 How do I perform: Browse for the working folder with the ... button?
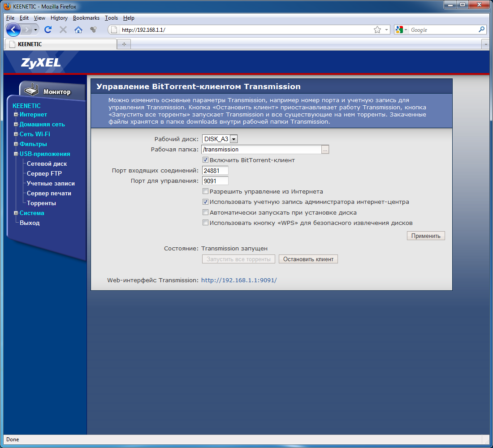tap(325, 150)
